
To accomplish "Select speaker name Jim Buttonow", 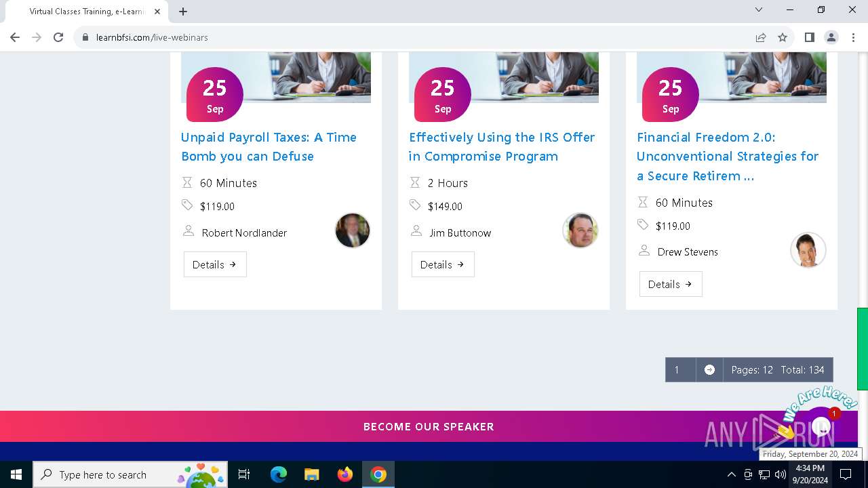I will 460,232.
